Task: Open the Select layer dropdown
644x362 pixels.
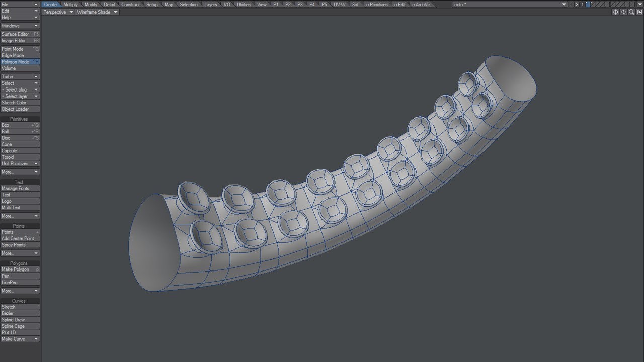Action: click(20, 96)
